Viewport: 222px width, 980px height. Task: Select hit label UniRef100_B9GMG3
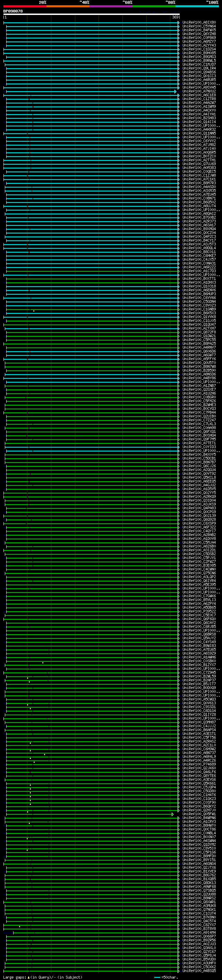pyautogui.click(x=199, y=57)
